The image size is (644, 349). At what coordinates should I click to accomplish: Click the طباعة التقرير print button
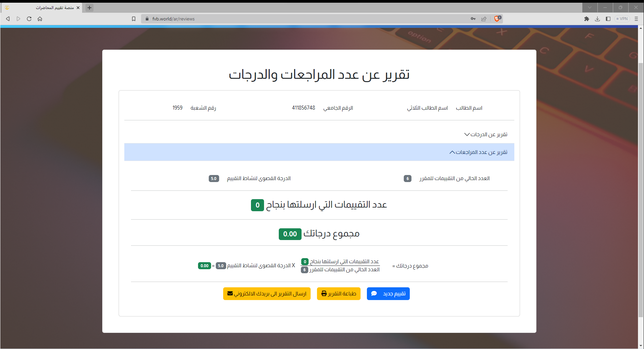tap(338, 294)
